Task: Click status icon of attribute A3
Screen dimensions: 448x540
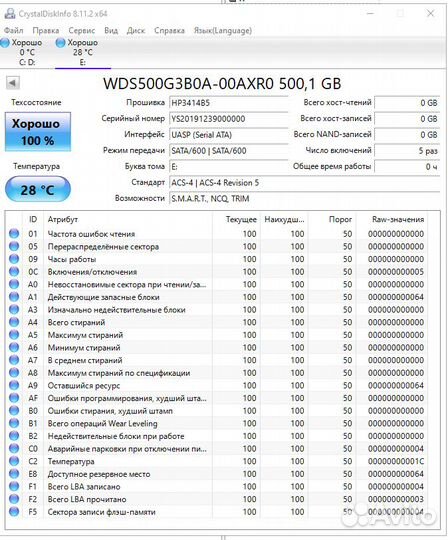Action: tap(14, 309)
